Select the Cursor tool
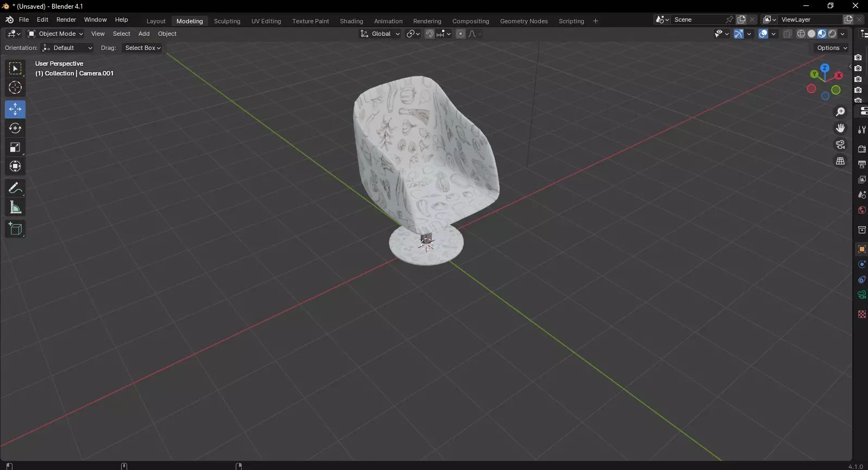868x470 pixels. click(x=15, y=87)
